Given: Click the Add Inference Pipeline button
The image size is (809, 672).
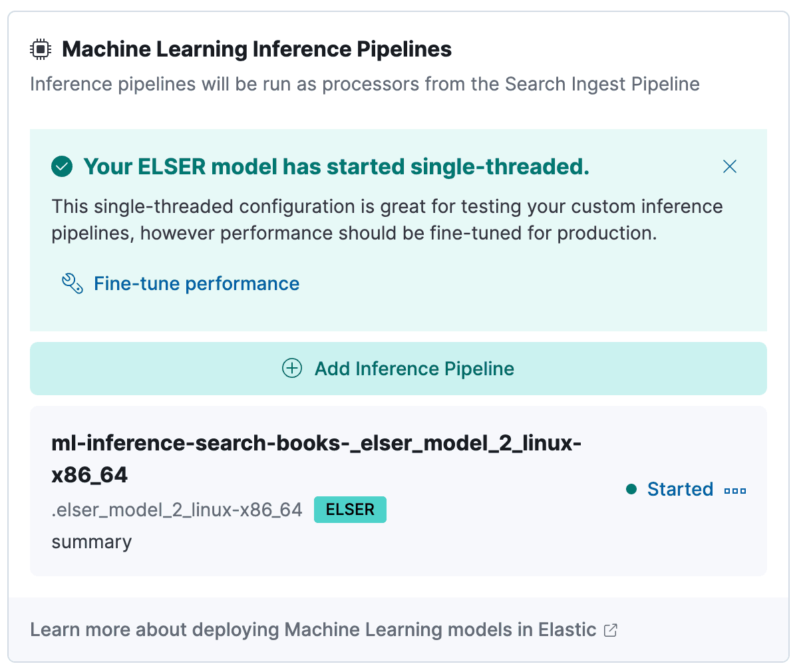Looking at the screenshot, I should click(x=398, y=368).
